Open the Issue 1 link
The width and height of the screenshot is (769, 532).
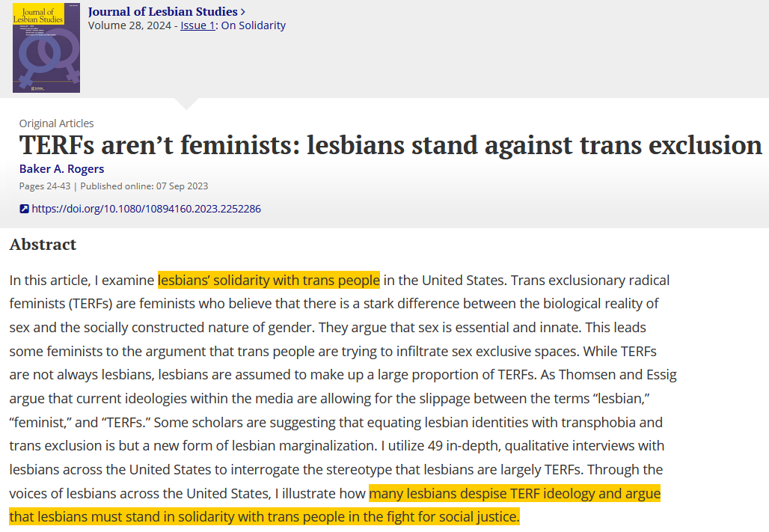click(x=197, y=25)
